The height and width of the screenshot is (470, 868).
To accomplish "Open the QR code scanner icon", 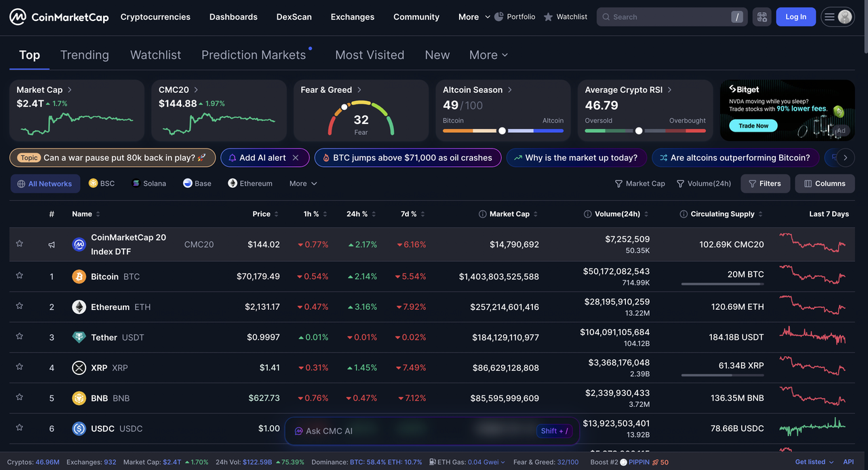I will (762, 17).
